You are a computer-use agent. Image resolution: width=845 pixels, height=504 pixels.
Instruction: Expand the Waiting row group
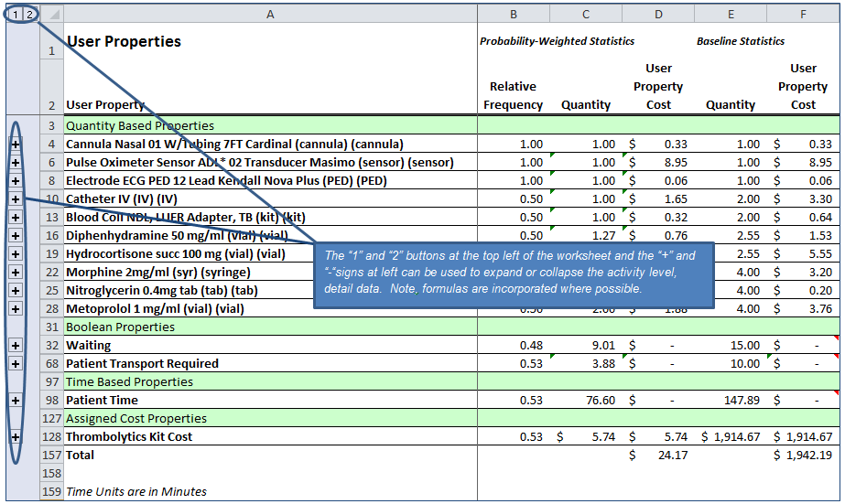coord(16,346)
